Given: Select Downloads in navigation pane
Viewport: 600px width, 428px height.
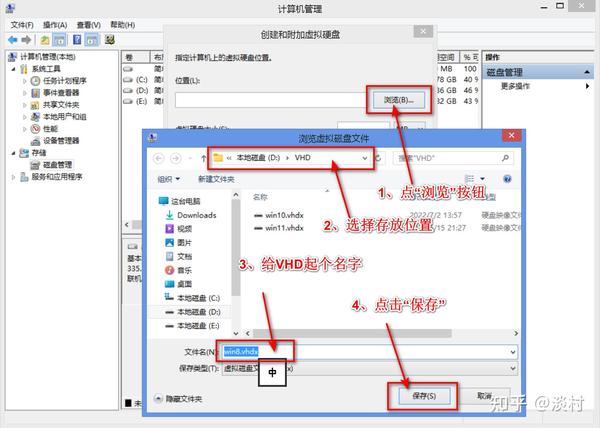Looking at the screenshot, I should (197, 215).
